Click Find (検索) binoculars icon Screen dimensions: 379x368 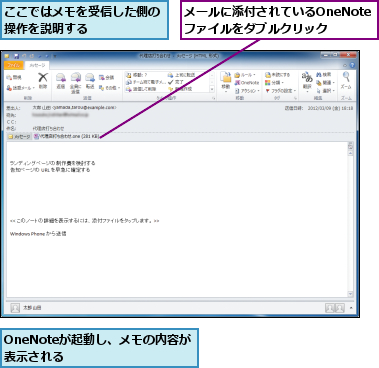324,75
